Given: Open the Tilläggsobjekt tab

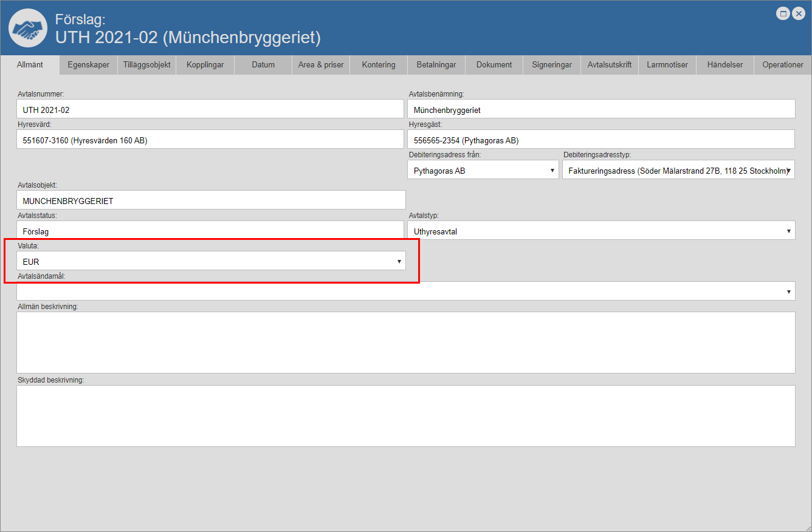Looking at the screenshot, I should [146, 64].
